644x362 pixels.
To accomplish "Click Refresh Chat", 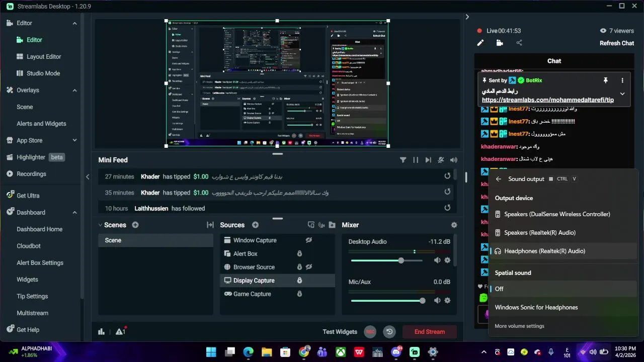I will pos(617,43).
